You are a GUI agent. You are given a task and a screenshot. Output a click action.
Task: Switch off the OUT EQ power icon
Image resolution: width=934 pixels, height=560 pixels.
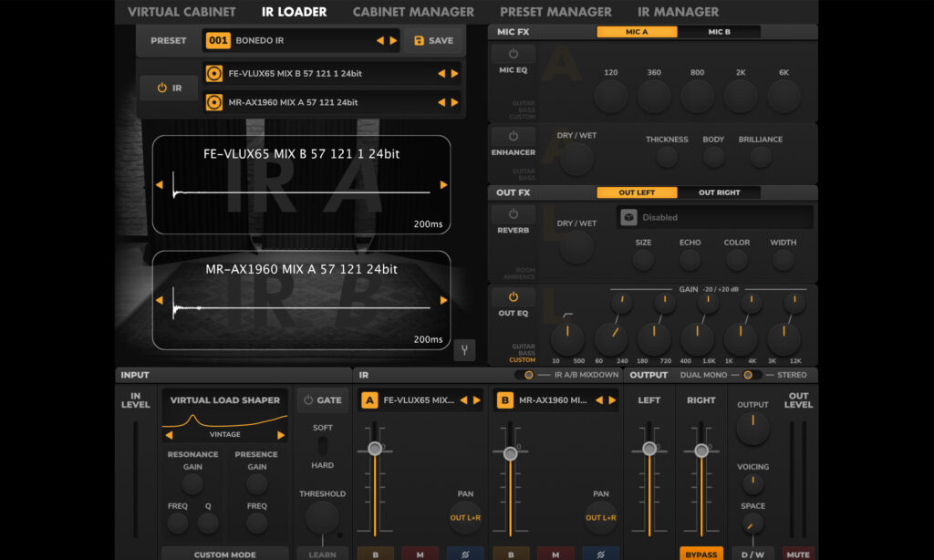[x=514, y=297]
